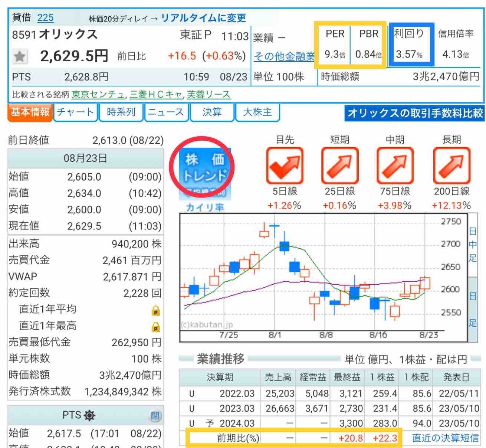Open the 225 index link

tap(45, 17)
